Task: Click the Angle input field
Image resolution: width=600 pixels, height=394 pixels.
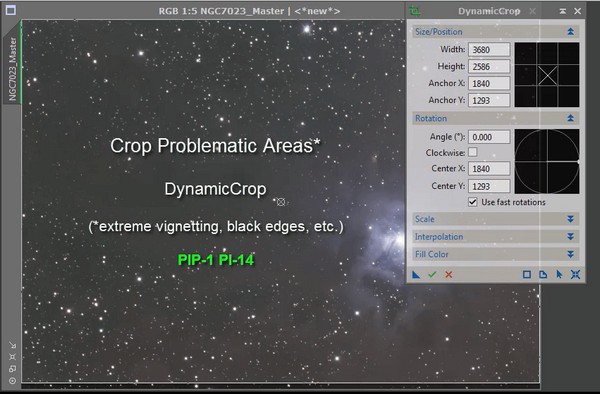Action: click(x=489, y=137)
